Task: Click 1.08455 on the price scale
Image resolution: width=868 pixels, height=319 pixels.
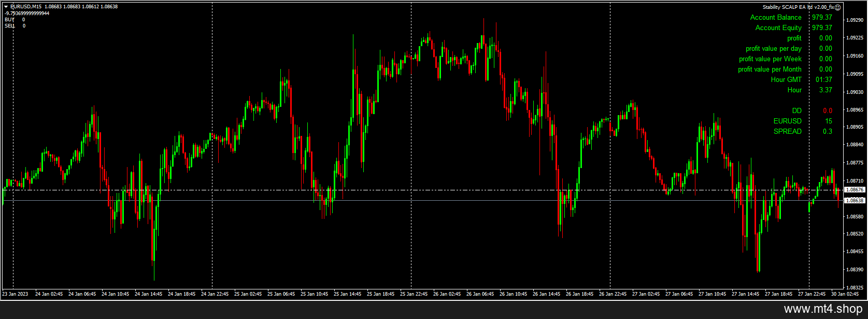Action: [x=855, y=252]
